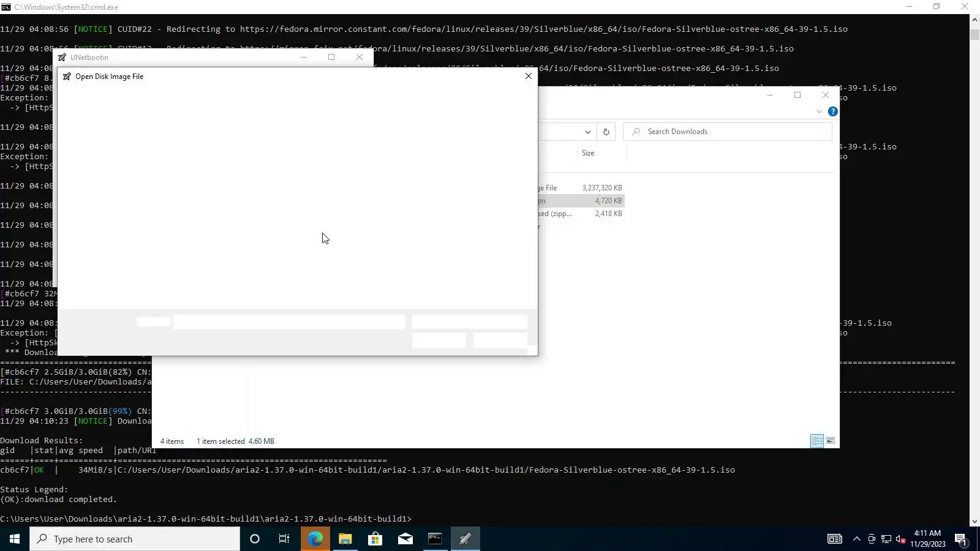This screenshot has width=980, height=551.
Task: Switch Explorer to large icons view
Action: click(831, 441)
